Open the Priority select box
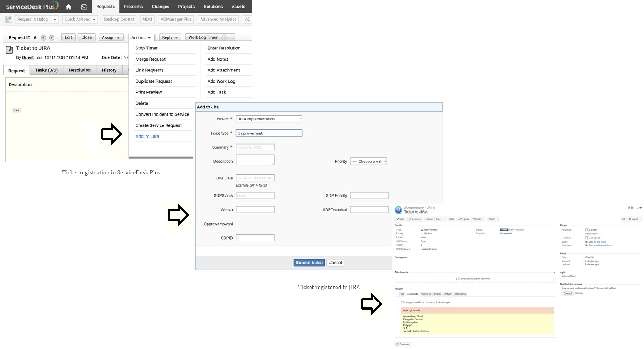This screenshot has height=349, width=644. pos(369,161)
